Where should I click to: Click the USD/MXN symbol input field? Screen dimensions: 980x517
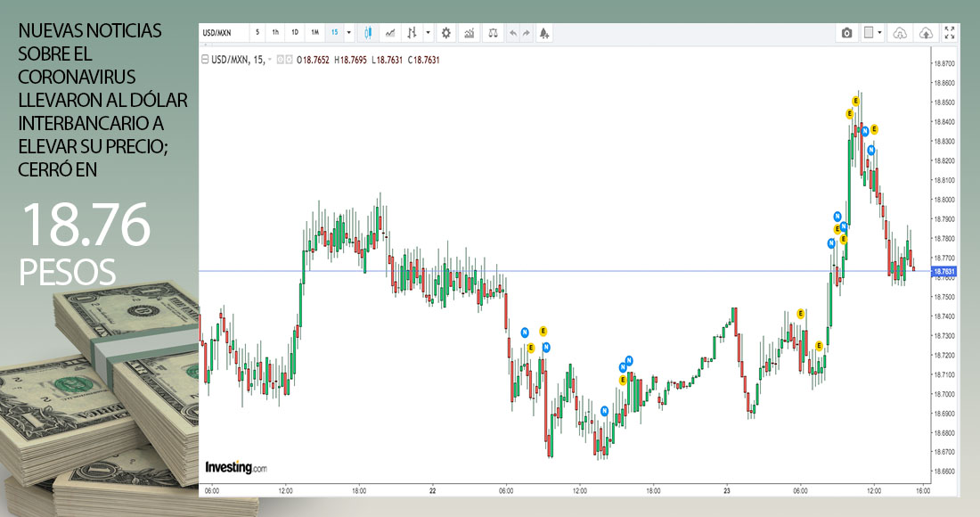pos(223,33)
